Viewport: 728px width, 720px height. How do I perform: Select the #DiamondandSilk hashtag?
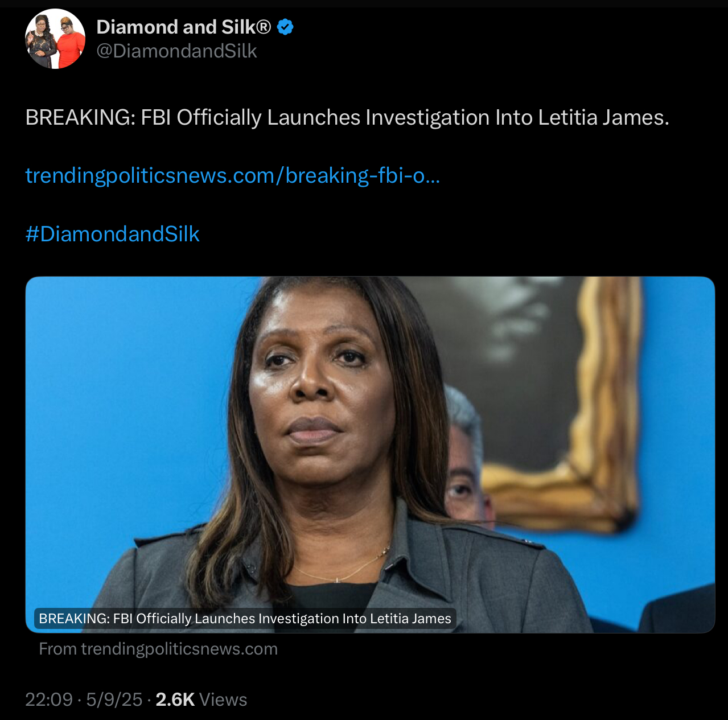click(113, 234)
